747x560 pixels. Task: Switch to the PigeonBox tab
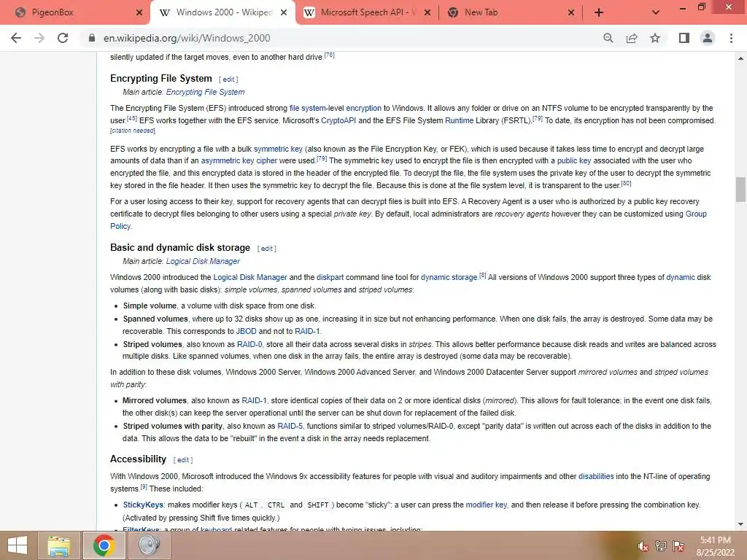[76, 13]
